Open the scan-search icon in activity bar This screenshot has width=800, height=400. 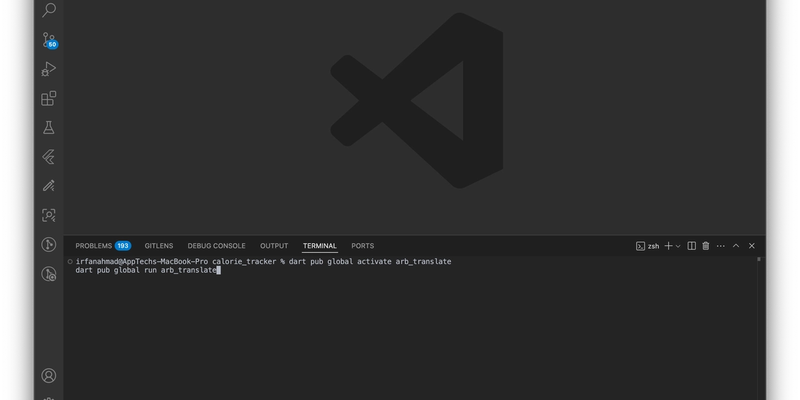[x=48, y=215]
